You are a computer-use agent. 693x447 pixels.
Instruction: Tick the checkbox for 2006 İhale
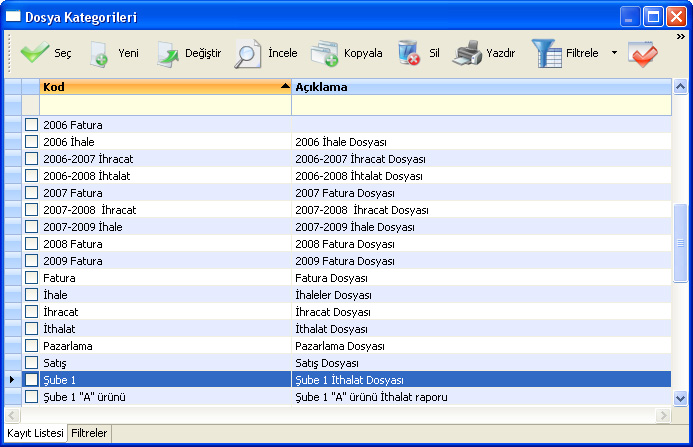(x=31, y=142)
